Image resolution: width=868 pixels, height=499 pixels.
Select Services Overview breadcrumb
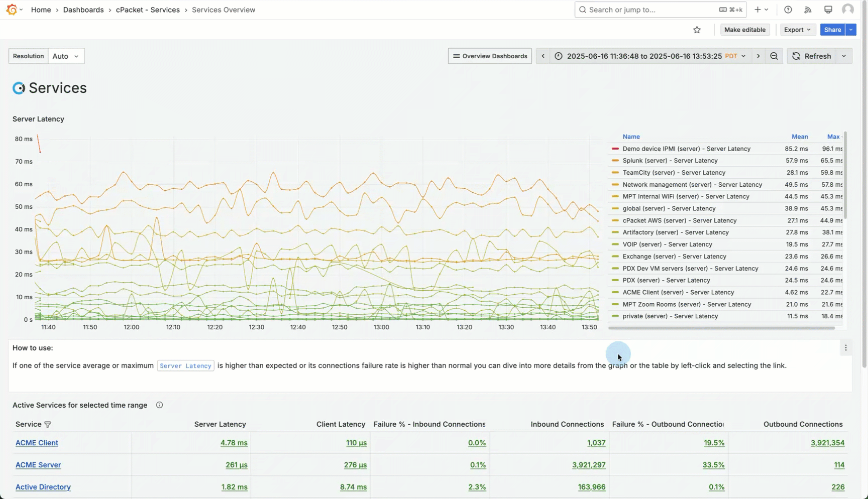pos(224,10)
